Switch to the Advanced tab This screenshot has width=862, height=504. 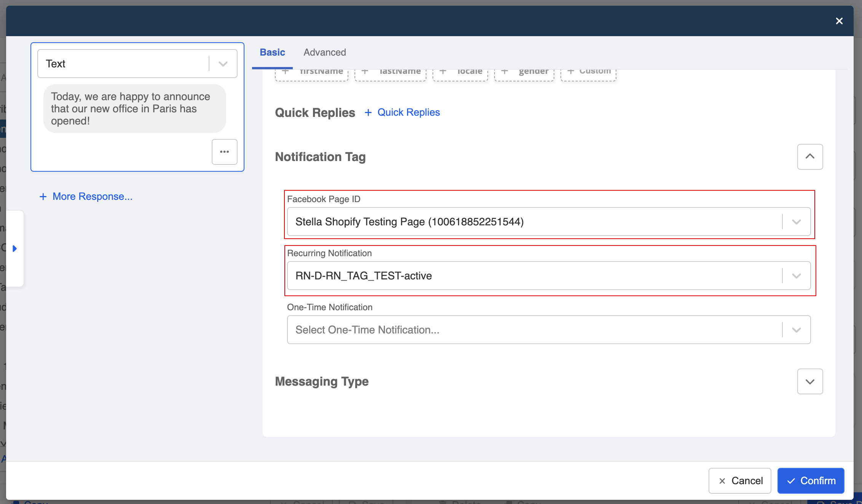click(324, 52)
